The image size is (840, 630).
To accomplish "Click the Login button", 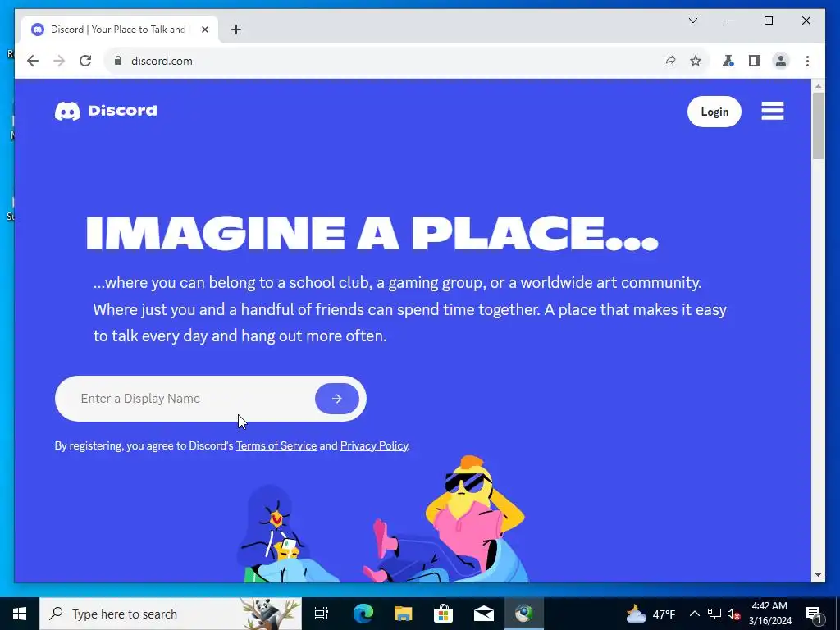I will [x=714, y=112].
